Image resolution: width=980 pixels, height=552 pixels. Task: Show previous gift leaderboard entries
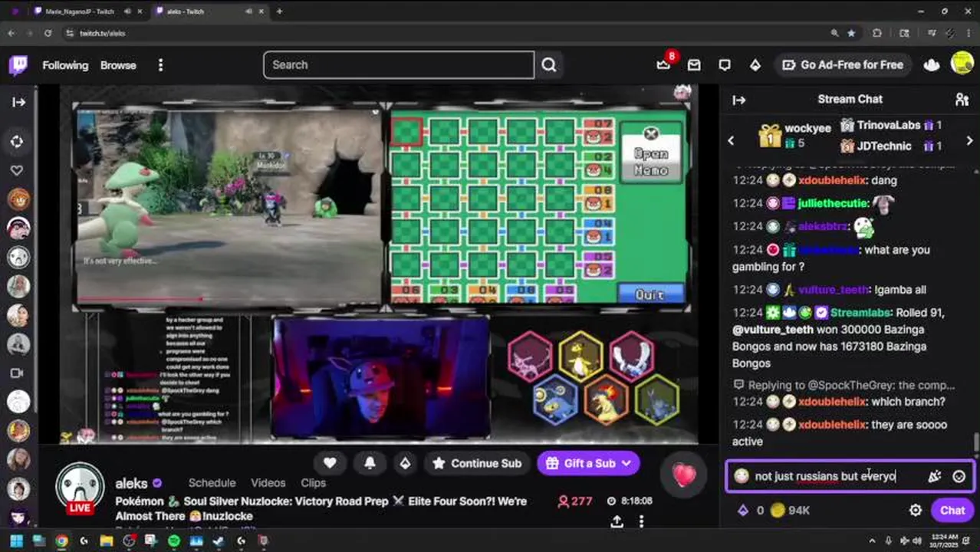[731, 140]
